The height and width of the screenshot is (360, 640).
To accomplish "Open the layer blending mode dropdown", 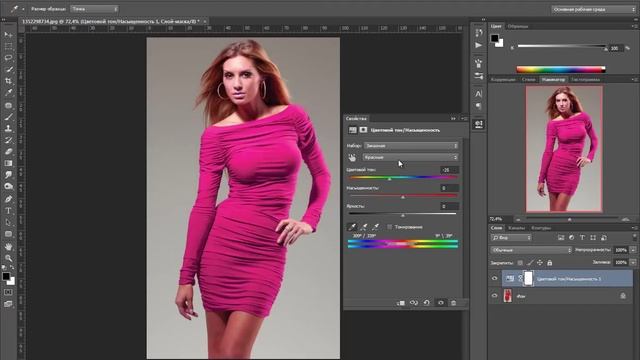I will (531, 250).
